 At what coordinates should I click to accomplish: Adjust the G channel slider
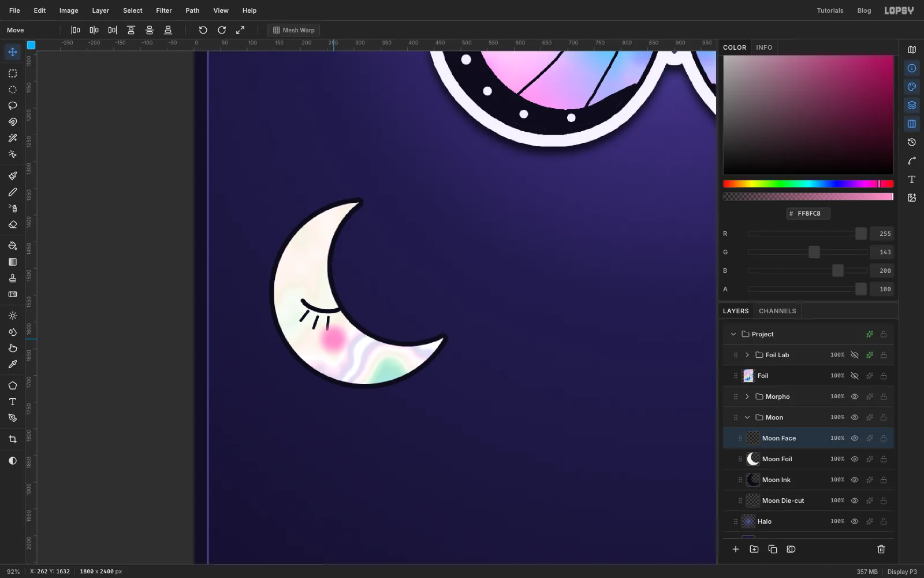click(808, 252)
